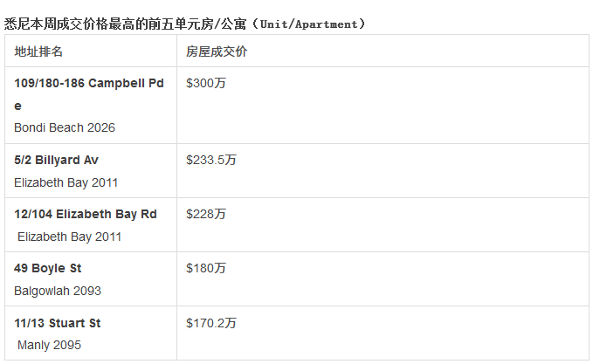Click Elizabeth Bay 2011 under Elizabeth Bay Rd
593x364 pixels.
coord(69,237)
